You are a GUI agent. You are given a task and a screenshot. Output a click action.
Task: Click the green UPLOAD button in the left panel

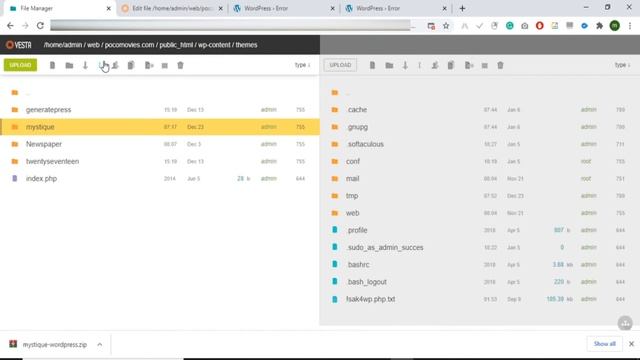tap(20, 65)
